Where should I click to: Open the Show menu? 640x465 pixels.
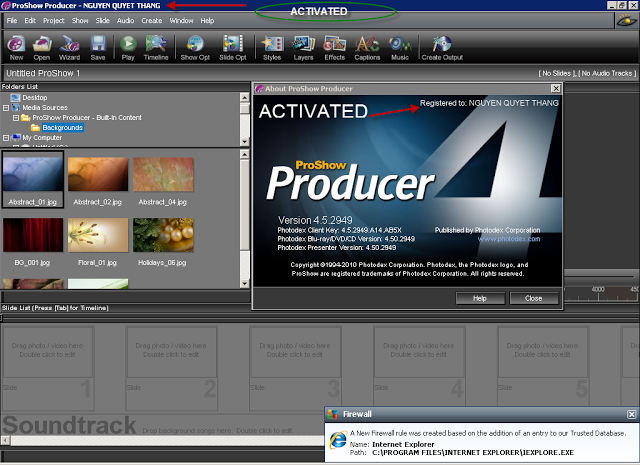(80, 20)
